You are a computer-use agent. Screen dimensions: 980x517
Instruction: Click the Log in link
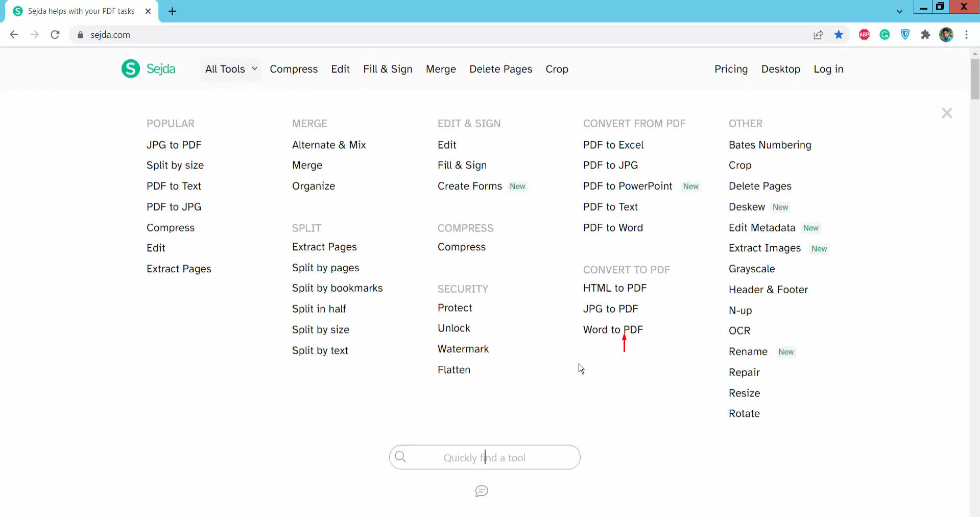click(828, 69)
